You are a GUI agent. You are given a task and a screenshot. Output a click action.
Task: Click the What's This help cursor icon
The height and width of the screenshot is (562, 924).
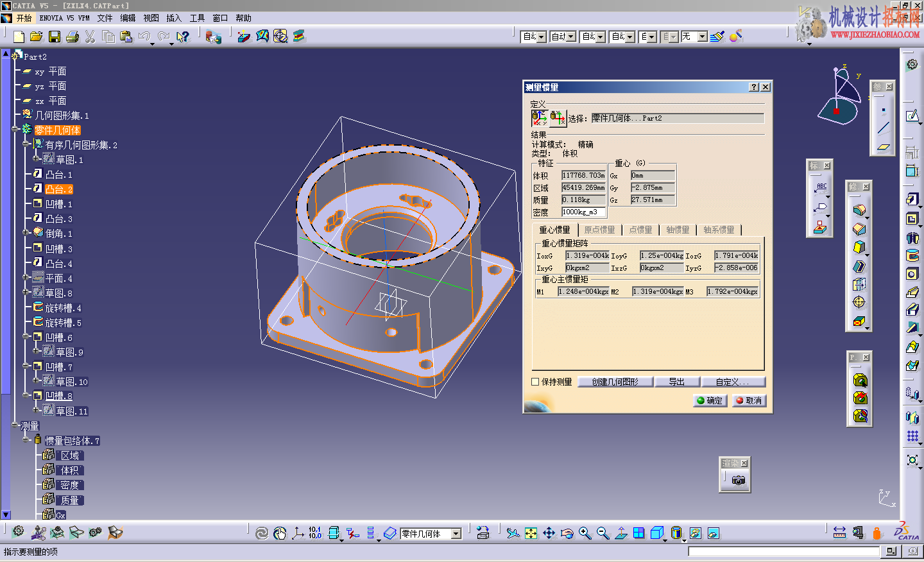(x=183, y=37)
